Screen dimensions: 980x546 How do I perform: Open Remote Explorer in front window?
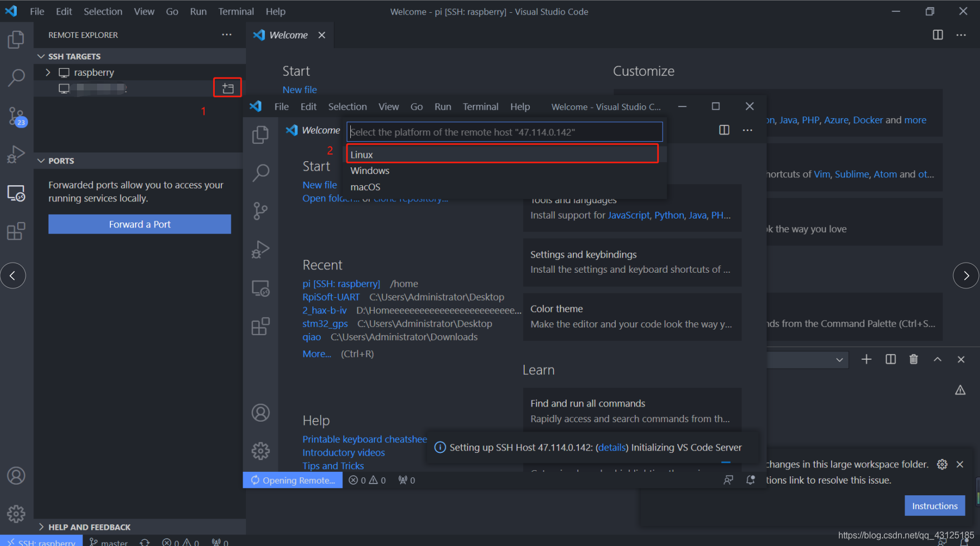coord(260,288)
